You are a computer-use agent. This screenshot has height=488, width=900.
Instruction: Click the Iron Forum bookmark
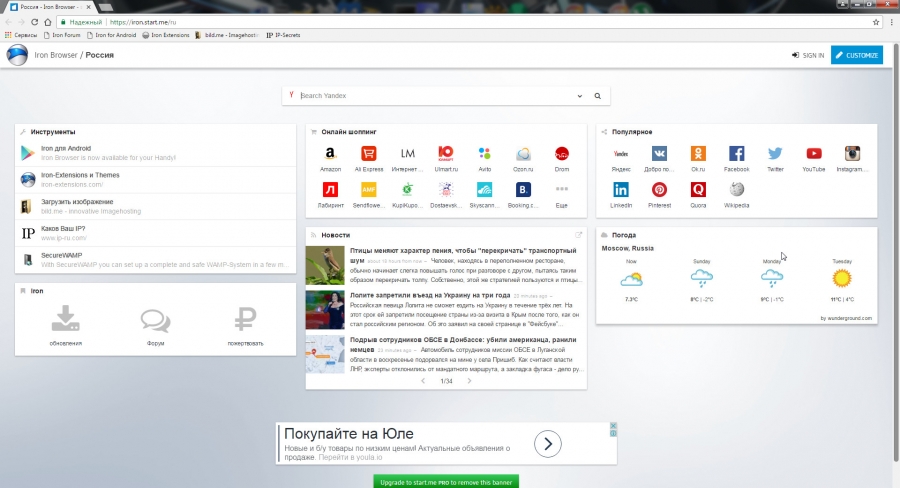[x=62, y=35]
